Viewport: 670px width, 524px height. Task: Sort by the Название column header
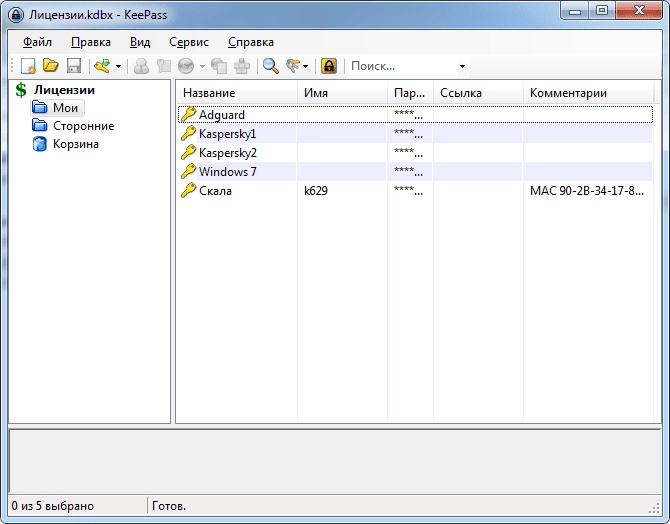point(237,93)
